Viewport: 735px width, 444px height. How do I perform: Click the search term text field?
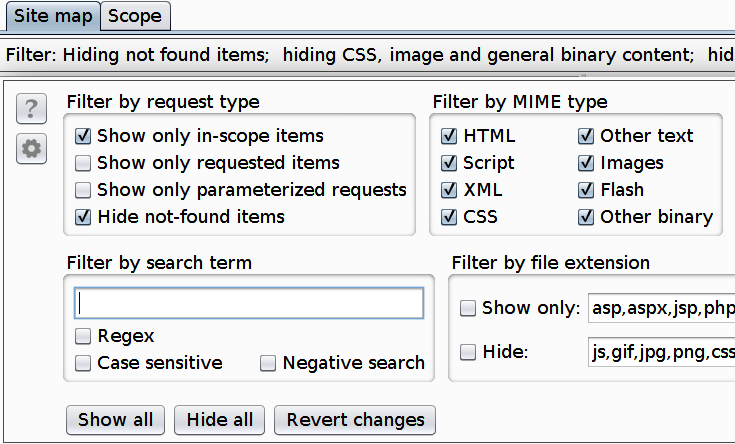coord(249,303)
